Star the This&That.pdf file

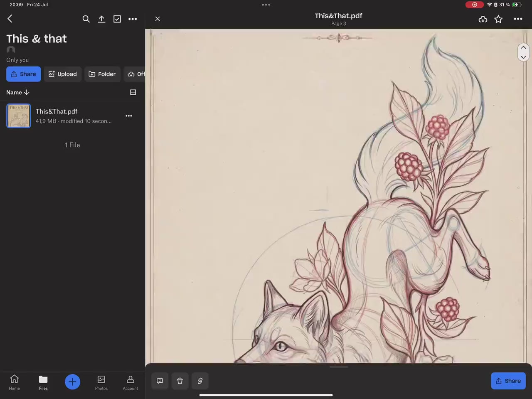coord(499,19)
